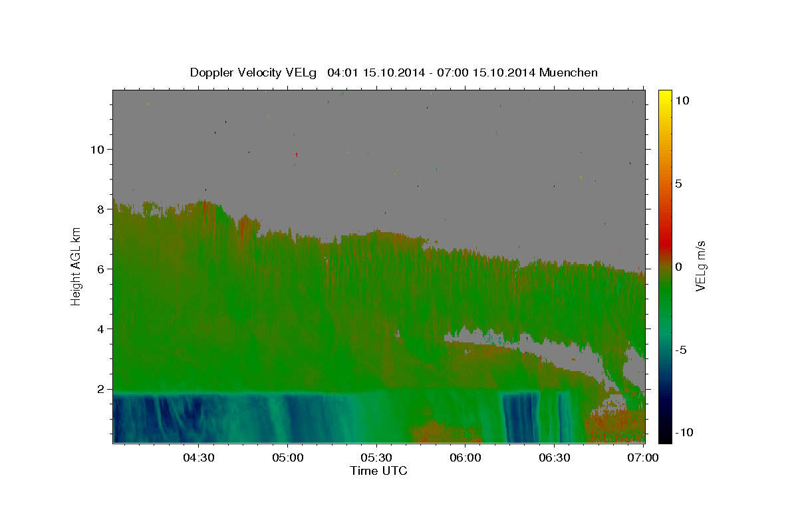
Task: Click the colorbar tick label 5
Action: [x=678, y=184]
